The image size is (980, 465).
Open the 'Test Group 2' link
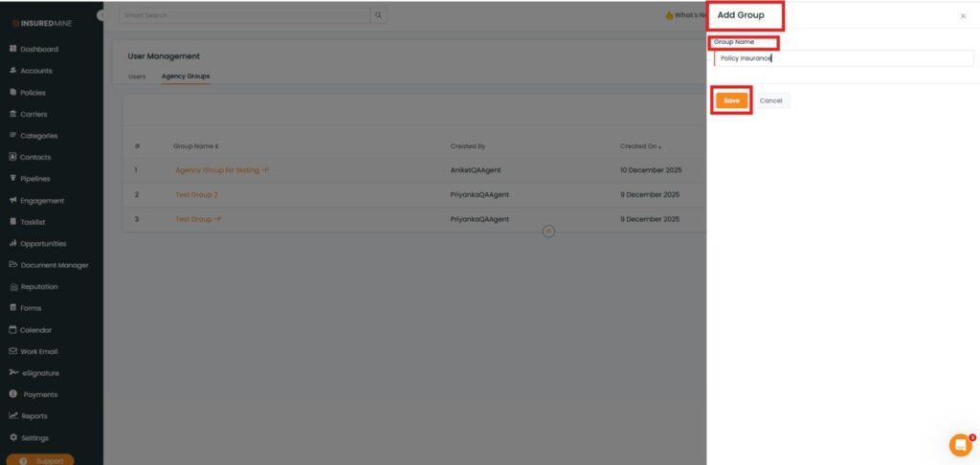pyautogui.click(x=196, y=194)
